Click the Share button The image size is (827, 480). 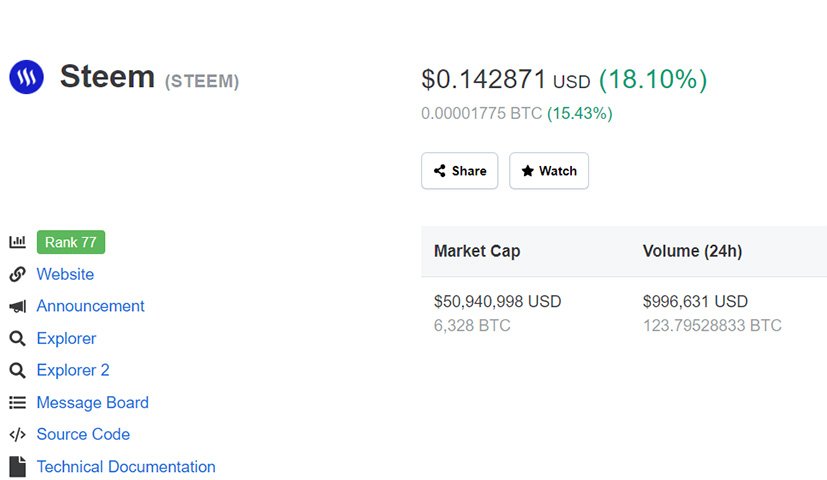tap(459, 171)
